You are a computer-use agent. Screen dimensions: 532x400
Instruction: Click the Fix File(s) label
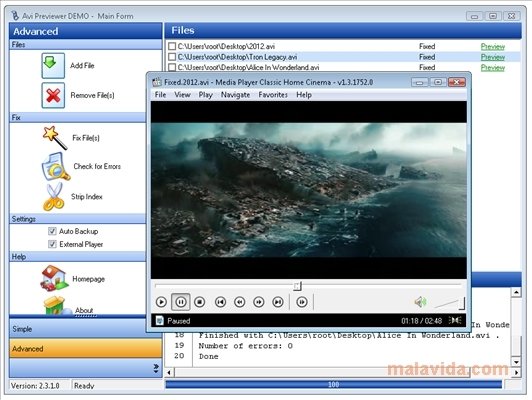[x=86, y=138]
